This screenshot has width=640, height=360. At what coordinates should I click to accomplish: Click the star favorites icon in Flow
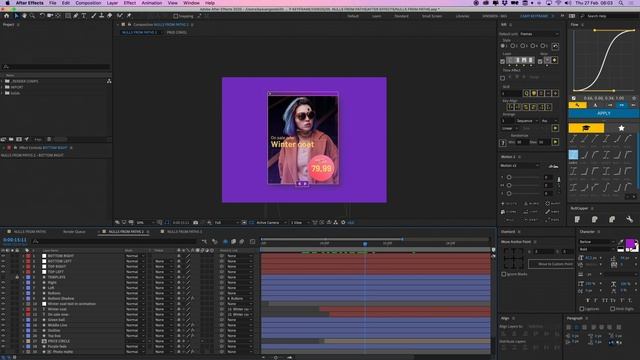coord(621,128)
